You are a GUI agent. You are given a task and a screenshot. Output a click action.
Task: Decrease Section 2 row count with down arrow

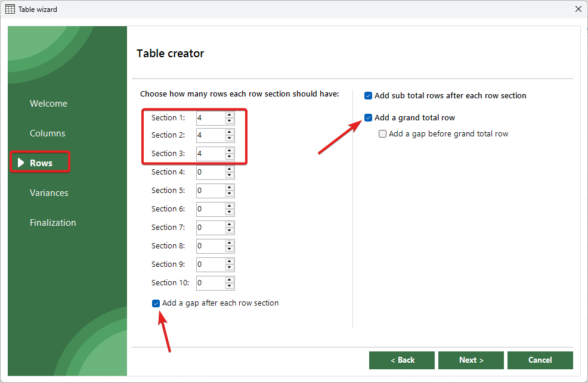(229, 138)
